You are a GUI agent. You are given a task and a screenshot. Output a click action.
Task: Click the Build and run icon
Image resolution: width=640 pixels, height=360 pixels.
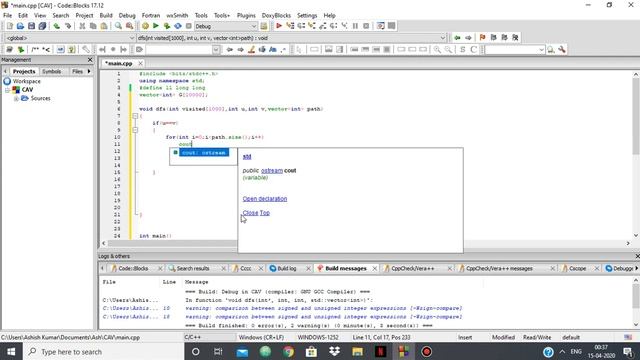[x=167, y=26]
